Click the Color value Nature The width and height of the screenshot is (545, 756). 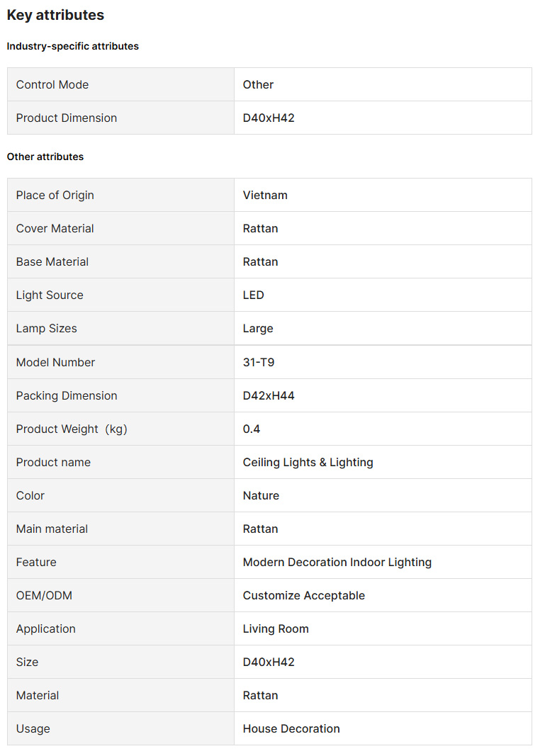click(x=261, y=495)
